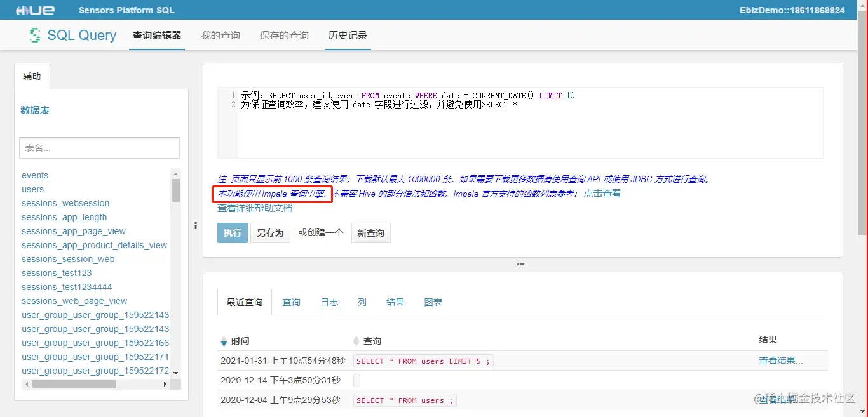
Task: Click the 新查询 button
Action: pos(370,233)
